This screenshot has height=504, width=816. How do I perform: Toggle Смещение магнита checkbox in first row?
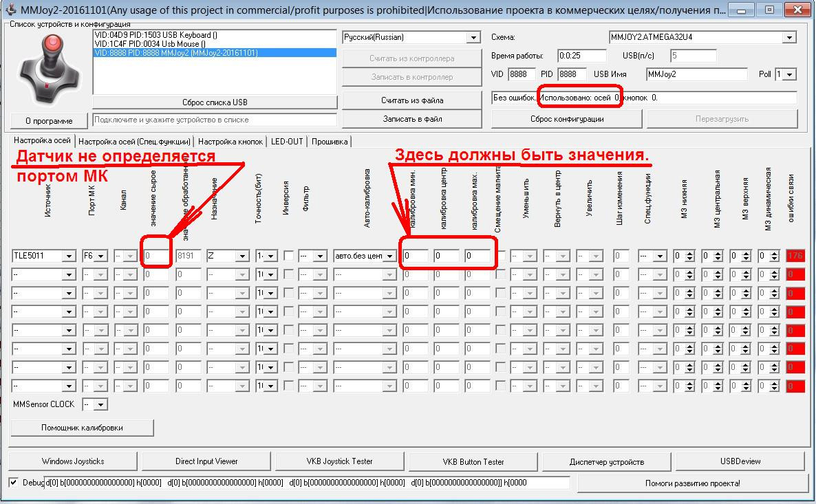click(x=501, y=255)
